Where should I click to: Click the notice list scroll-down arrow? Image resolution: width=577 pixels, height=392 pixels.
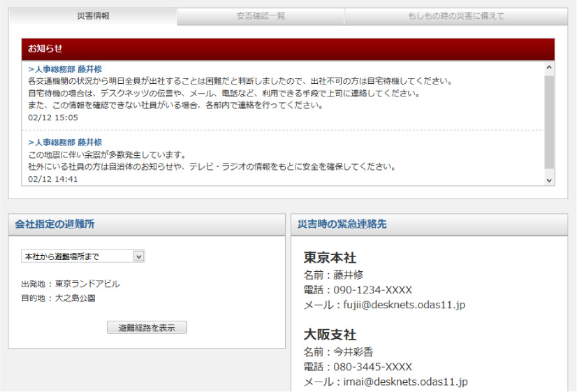click(x=549, y=180)
